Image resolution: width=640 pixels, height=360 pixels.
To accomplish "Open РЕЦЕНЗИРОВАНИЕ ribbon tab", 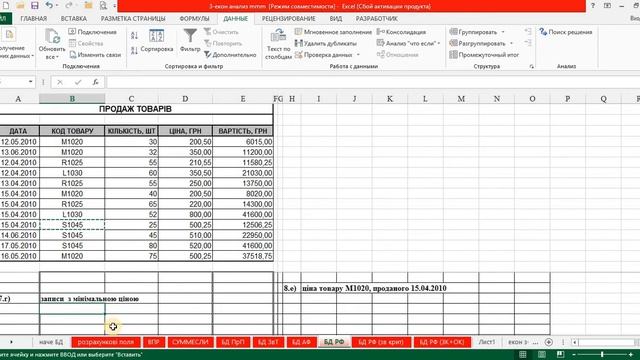I will click(289, 19).
